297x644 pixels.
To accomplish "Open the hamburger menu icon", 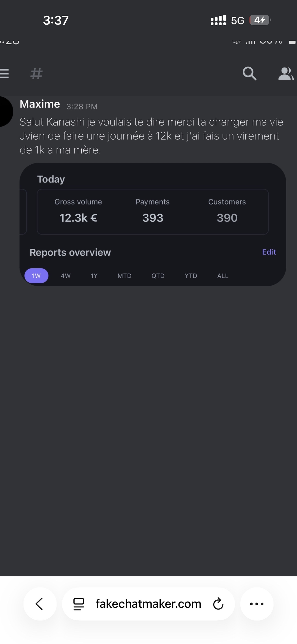I will 4,73.
